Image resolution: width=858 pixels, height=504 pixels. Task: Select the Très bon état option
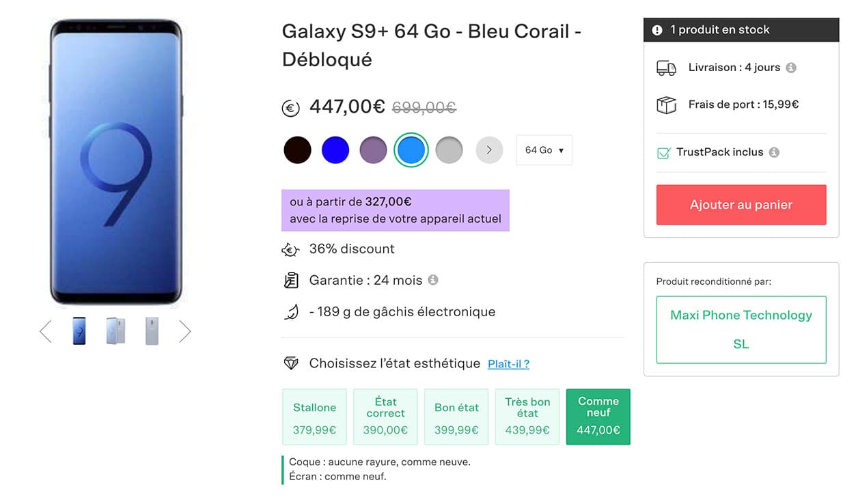[527, 417]
